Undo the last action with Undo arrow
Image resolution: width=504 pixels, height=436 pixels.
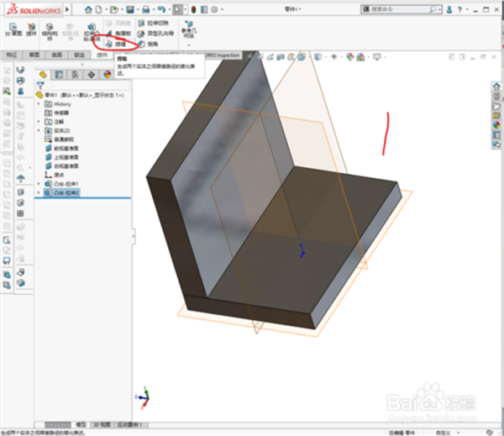click(x=161, y=9)
